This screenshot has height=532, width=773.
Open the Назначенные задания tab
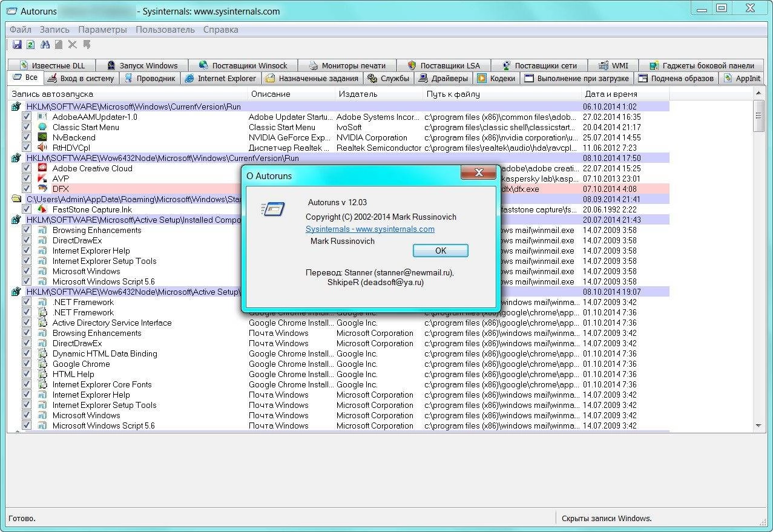[312, 78]
